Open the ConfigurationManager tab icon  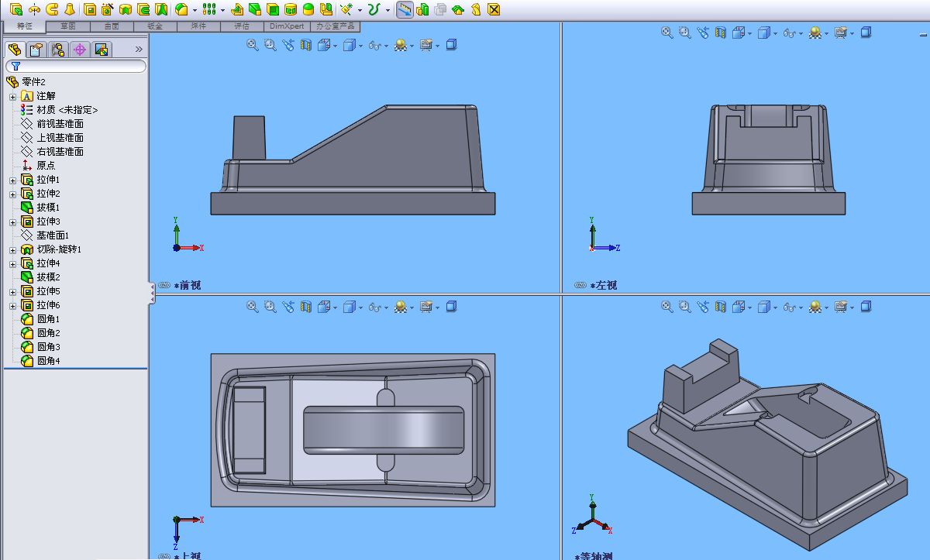(x=57, y=50)
